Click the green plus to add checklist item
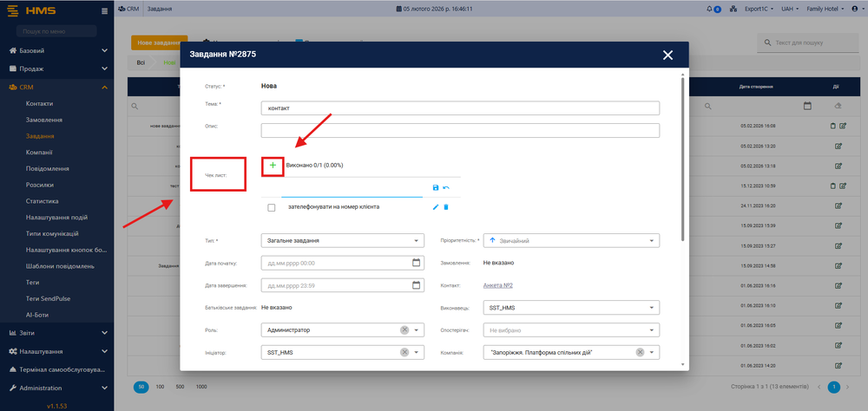 [x=273, y=165]
